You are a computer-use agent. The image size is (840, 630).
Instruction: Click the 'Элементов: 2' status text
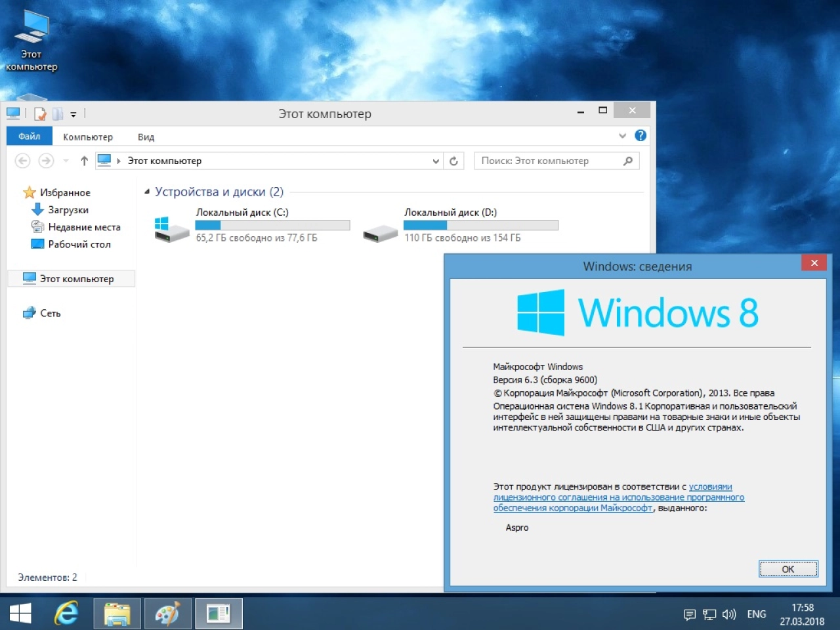[x=47, y=577]
